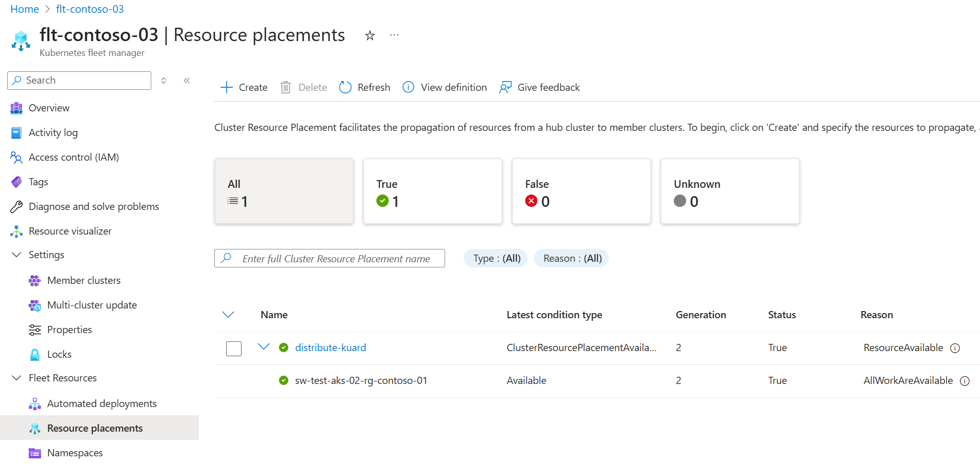Image resolution: width=980 pixels, height=464 pixels.
Task: Collapse the Fleet Resources section
Action: click(x=16, y=378)
